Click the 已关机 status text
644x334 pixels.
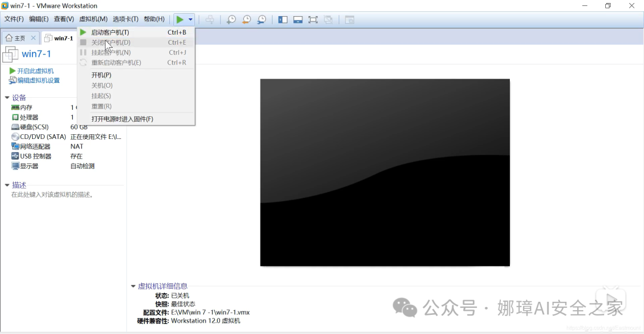click(180, 295)
